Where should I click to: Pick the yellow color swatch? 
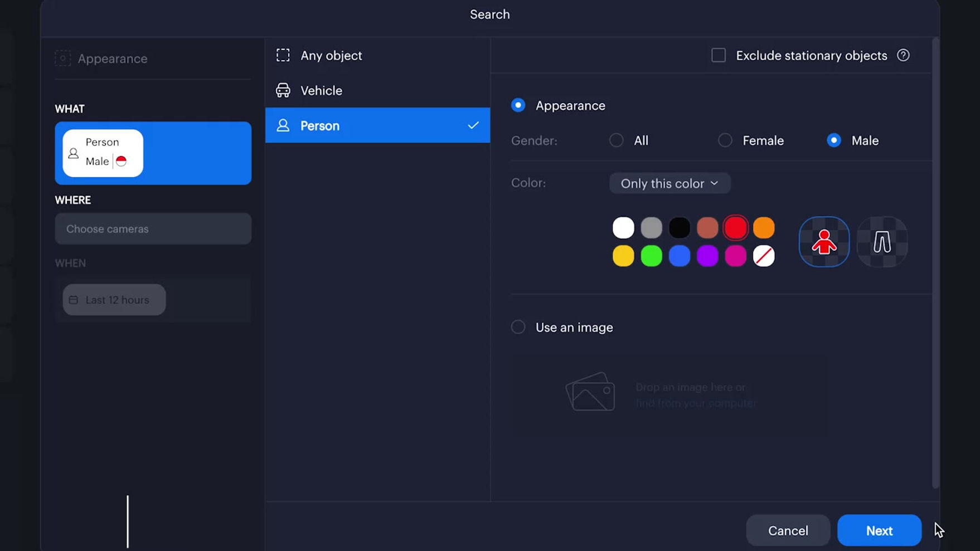[623, 256]
